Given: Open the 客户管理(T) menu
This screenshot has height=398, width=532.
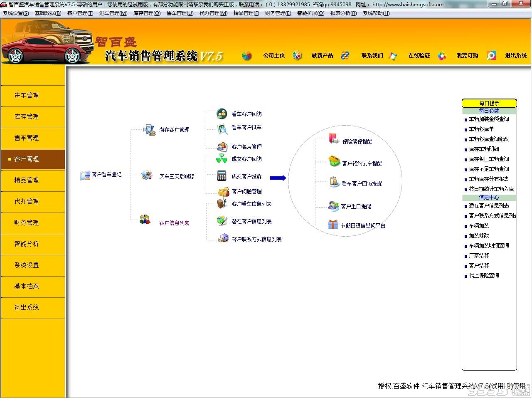Looking at the screenshot, I should 80,13.
